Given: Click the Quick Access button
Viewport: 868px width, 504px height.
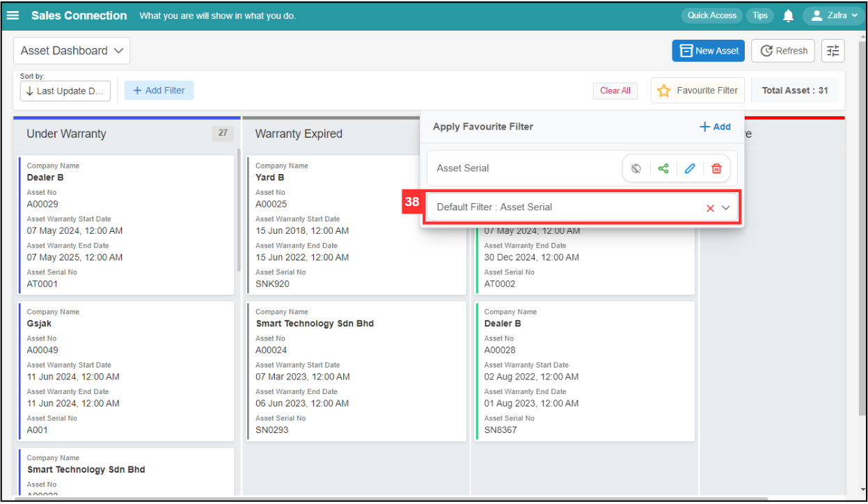Looking at the screenshot, I should 711,15.
